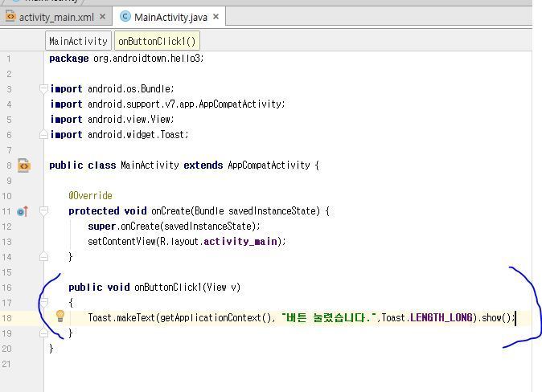Click savedInstanceState in onCreate signature
The height and width of the screenshot is (392, 542).
(272, 210)
